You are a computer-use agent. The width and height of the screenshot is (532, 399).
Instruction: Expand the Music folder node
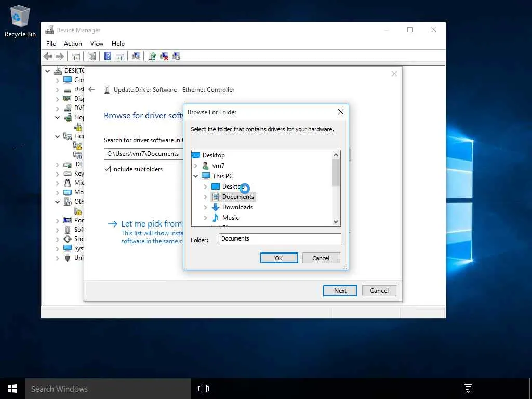tap(205, 218)
